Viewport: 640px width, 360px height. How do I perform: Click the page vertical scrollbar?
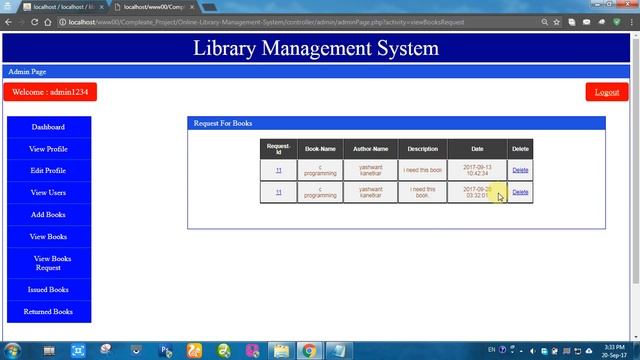click(x=636, y=161)
